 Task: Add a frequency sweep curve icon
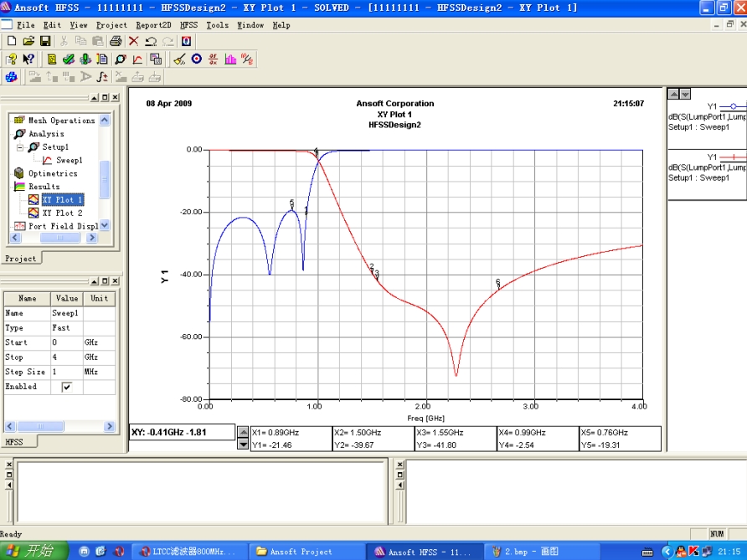137,59
